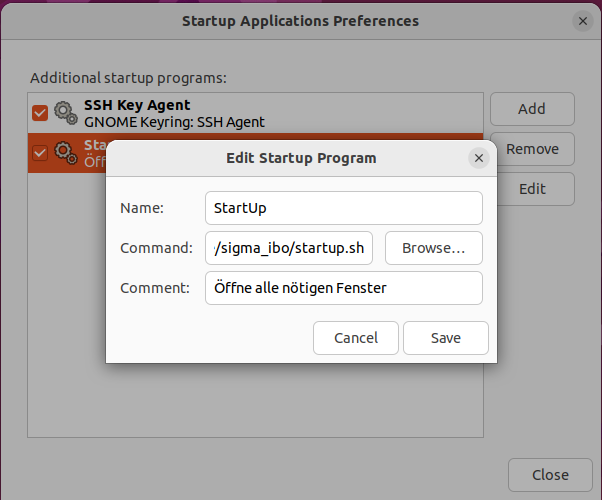This screenshot has height=500, width=602.
Task: Disable the SSH Key Agent checkbox
Action: click(x=41, y=113)
